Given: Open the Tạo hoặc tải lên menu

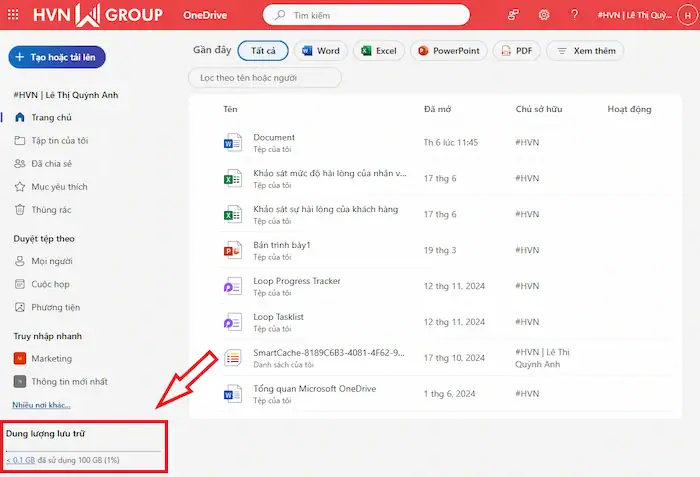Looking at the screenshot, I should click(x=56, y=57).
